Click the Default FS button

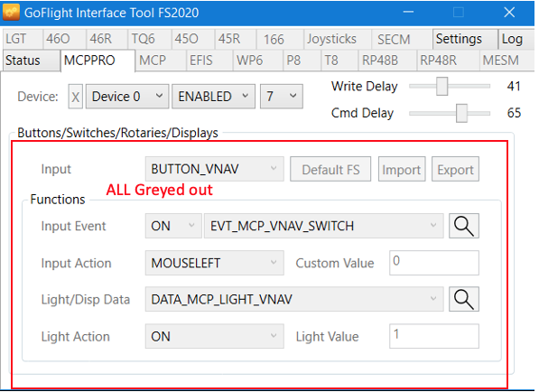pos(330,169)
